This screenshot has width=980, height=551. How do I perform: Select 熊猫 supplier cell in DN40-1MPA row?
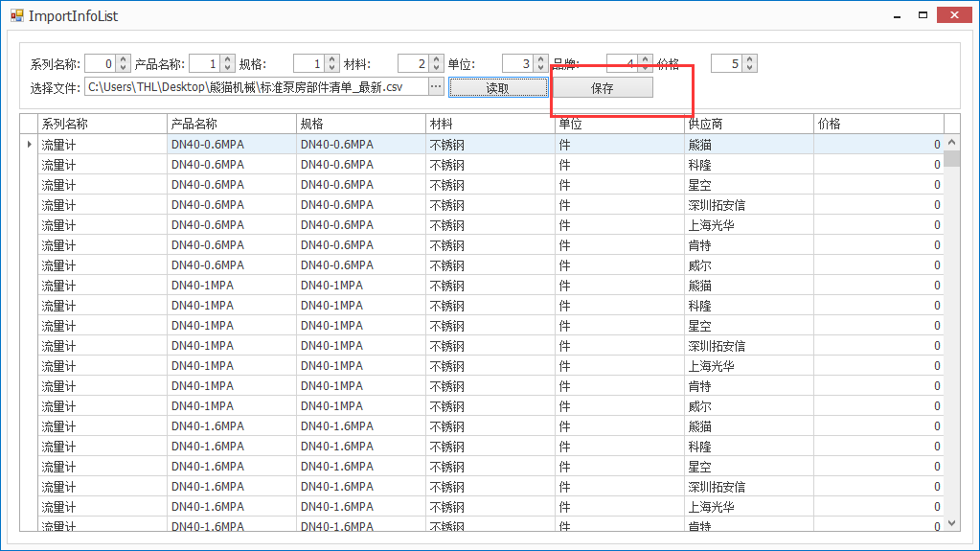click(749, 286)
